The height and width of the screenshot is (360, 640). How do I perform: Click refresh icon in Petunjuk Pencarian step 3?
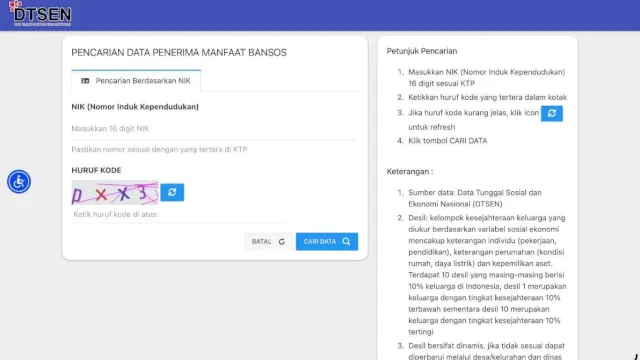pyautogui.click(x=551, y=113)
